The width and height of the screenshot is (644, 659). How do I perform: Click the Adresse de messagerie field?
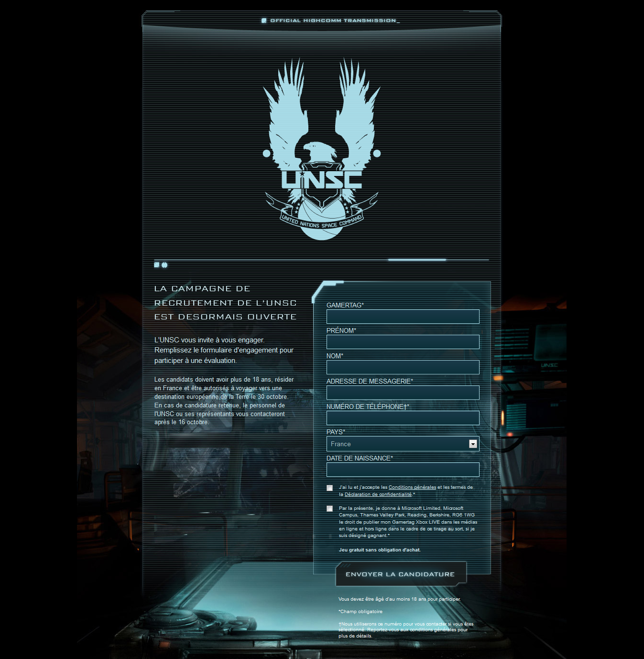[x=403, y=393]
